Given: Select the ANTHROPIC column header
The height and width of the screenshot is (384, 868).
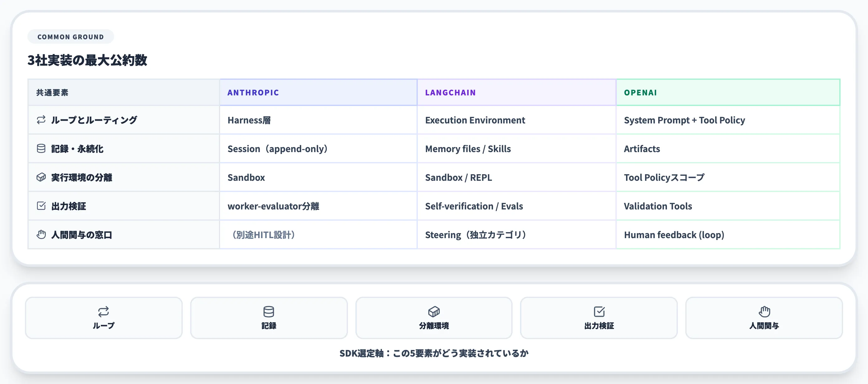Looking at the screenshot, I should click(318, 92).
